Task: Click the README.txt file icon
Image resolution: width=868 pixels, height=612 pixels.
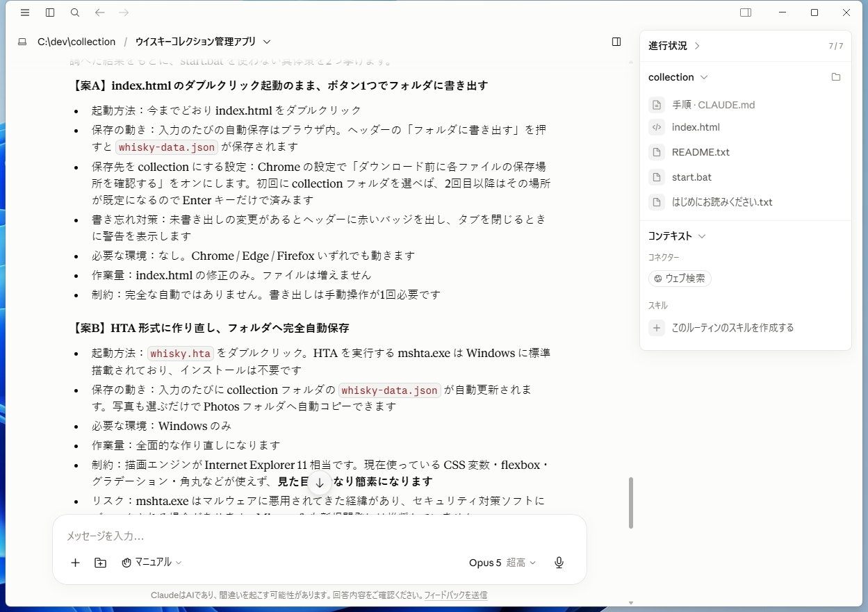Action: tap(657, 152)
